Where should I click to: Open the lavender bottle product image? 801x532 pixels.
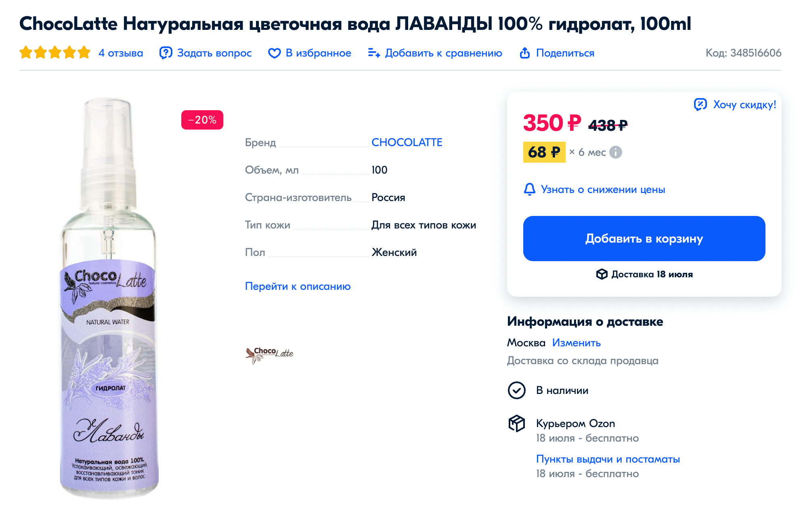click(109, 299)
